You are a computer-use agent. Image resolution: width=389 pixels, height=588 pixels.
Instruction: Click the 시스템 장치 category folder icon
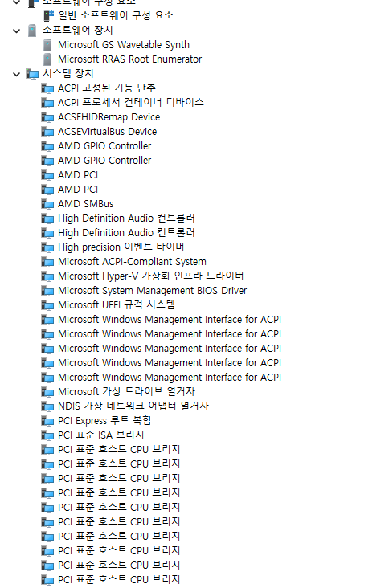(x=32, y=74)
